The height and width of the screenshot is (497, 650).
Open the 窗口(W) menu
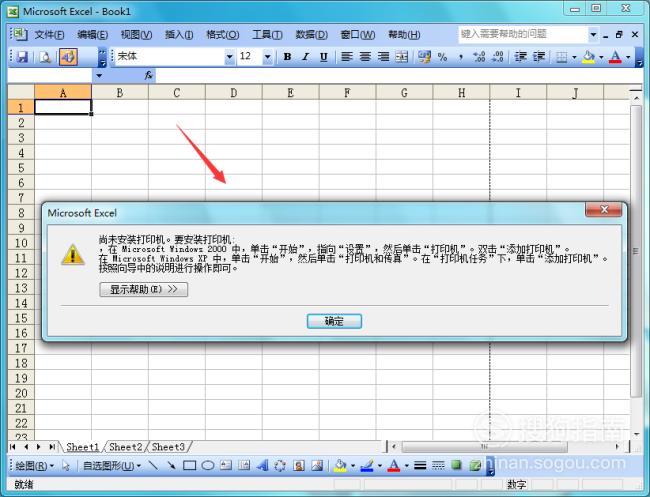357,35
